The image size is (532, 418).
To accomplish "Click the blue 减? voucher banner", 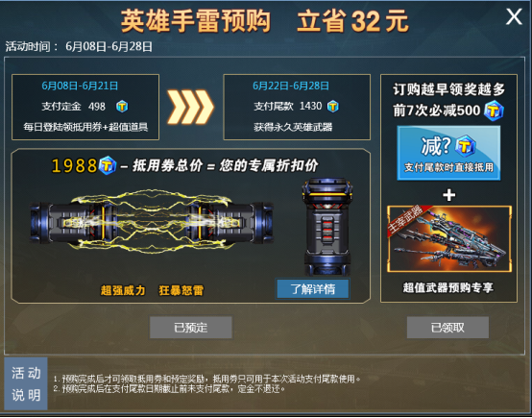I will [448, 153].
